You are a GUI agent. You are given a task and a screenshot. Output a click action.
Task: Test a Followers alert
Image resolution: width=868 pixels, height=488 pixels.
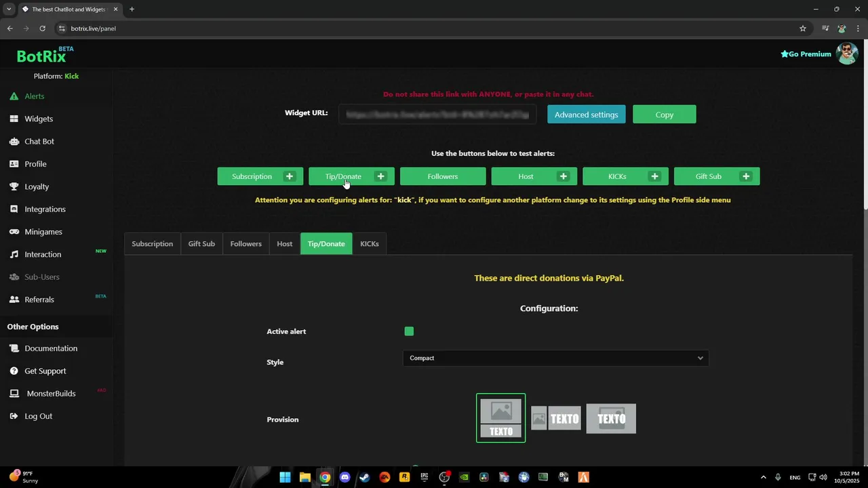coord(443,176)
